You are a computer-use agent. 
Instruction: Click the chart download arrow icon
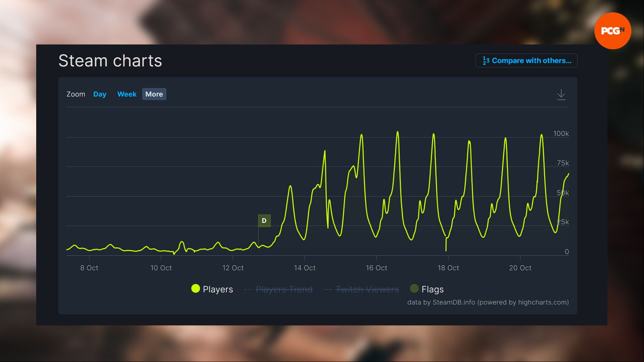(561, 94)
